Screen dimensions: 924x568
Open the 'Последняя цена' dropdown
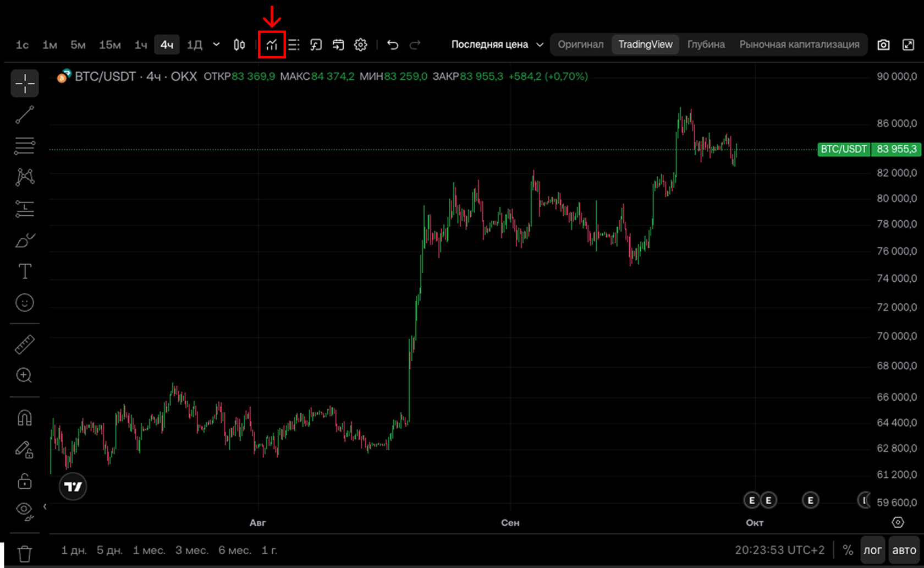tap(497, 45)
